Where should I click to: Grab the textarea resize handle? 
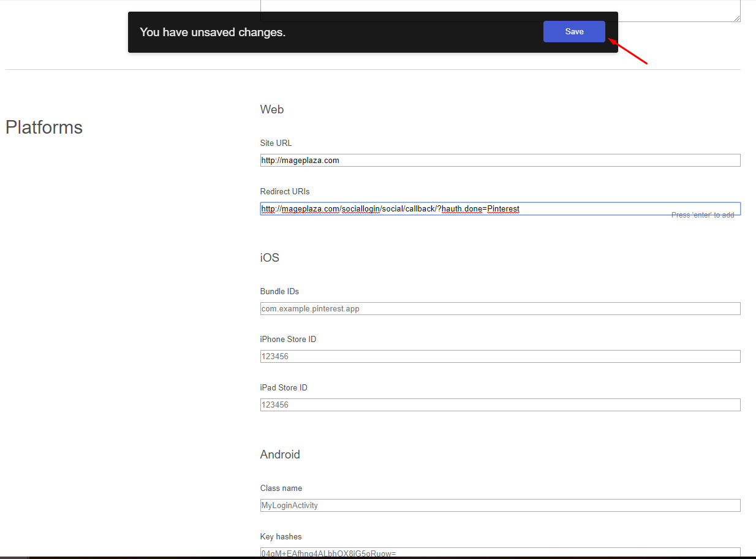(x=737, y=18)
